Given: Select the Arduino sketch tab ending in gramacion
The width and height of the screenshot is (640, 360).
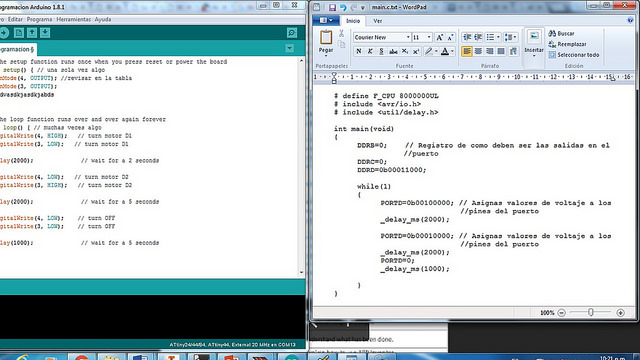Looking at the screenshot, I should [x=18, y=49].
